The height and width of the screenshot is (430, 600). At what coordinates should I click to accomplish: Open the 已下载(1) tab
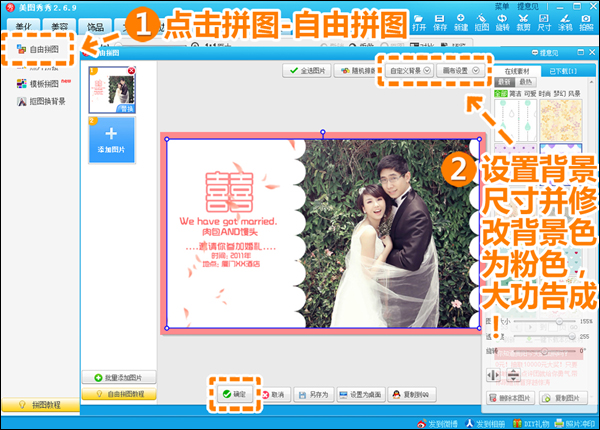coord(563,71)
